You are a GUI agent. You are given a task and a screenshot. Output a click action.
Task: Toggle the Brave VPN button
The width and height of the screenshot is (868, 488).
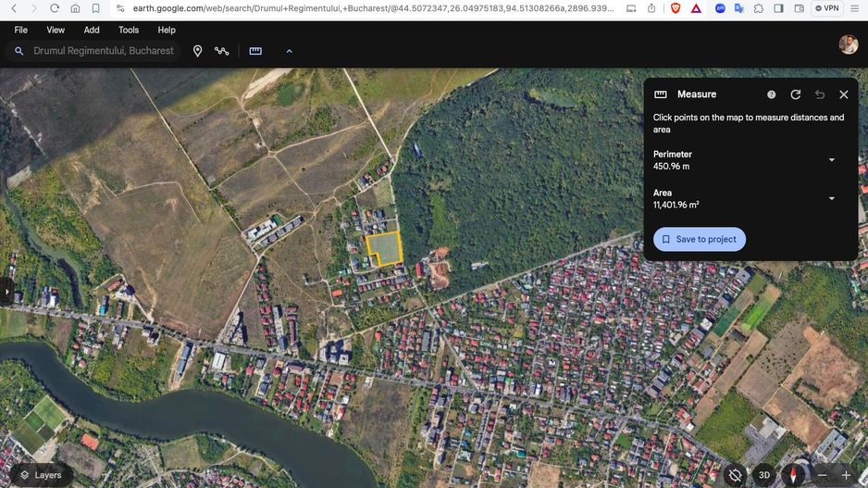point(826,8)
